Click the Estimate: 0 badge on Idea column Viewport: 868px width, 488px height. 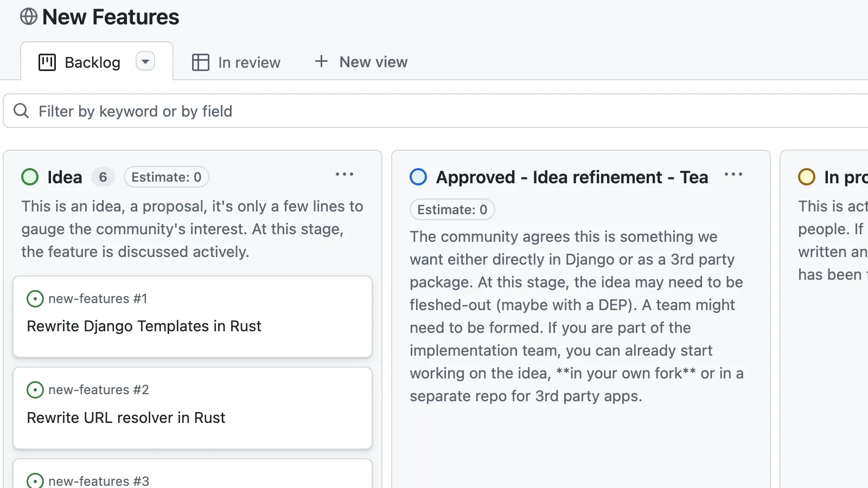pos(166,176)
